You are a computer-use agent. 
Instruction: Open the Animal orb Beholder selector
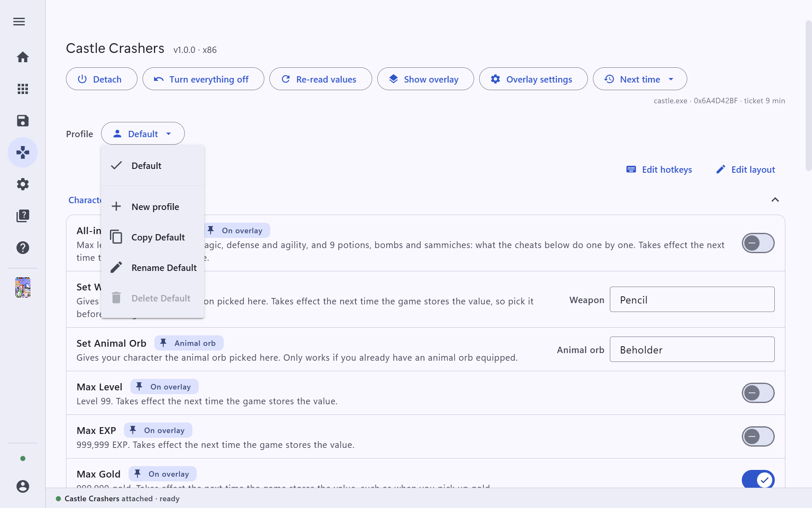[692, 350]
